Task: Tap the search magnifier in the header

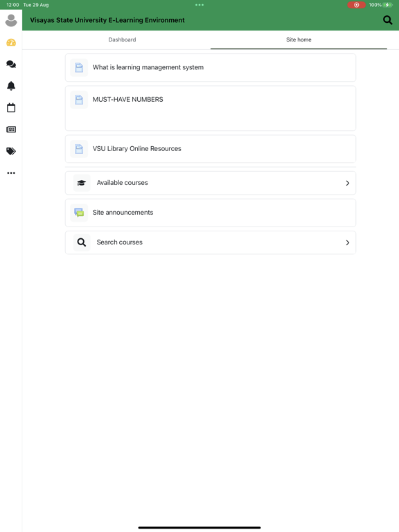Action: coord(387,20)
